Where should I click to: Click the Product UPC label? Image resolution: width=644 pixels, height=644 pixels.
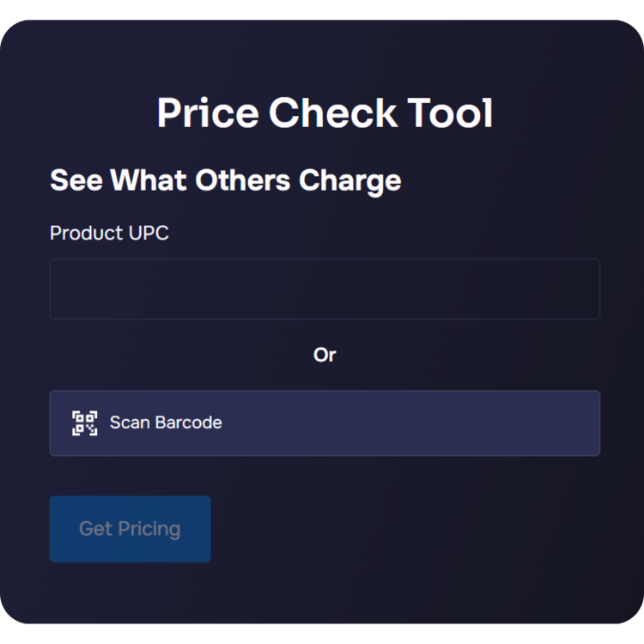pos(109,233)
